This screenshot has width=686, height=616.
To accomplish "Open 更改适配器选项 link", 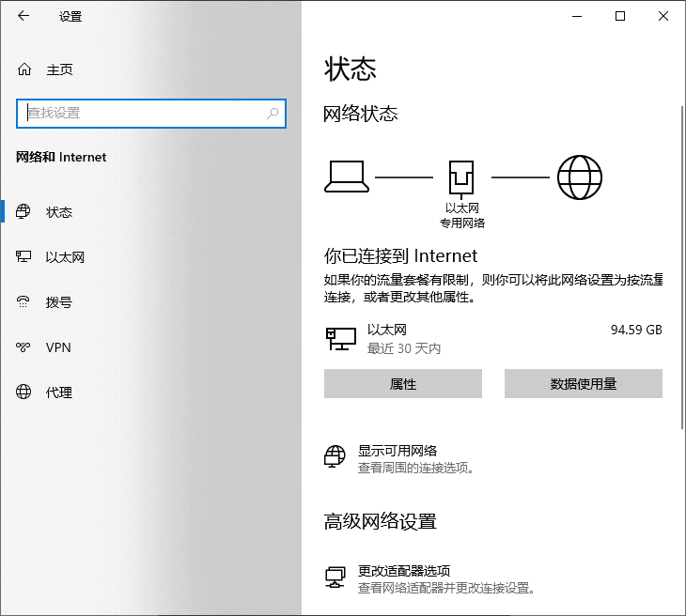I will [x=404, y=571].
